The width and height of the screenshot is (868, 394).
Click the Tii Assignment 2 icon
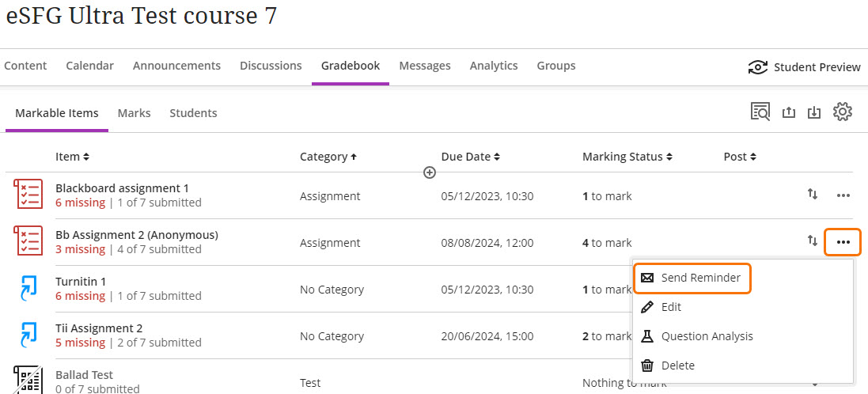click(x=28, y=334)
